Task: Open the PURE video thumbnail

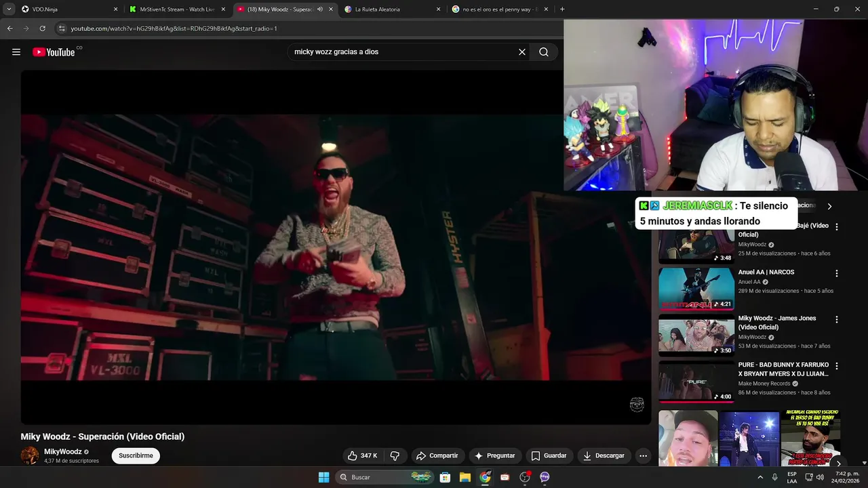Action: 696,382
